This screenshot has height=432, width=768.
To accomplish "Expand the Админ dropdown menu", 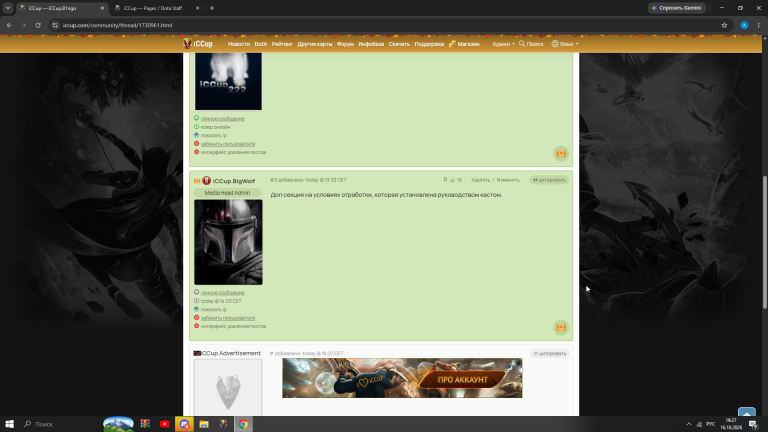I will tap(503, 44).
